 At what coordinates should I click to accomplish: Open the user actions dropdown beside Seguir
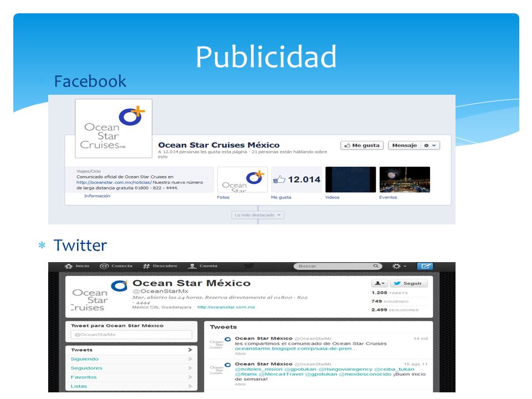380,283
